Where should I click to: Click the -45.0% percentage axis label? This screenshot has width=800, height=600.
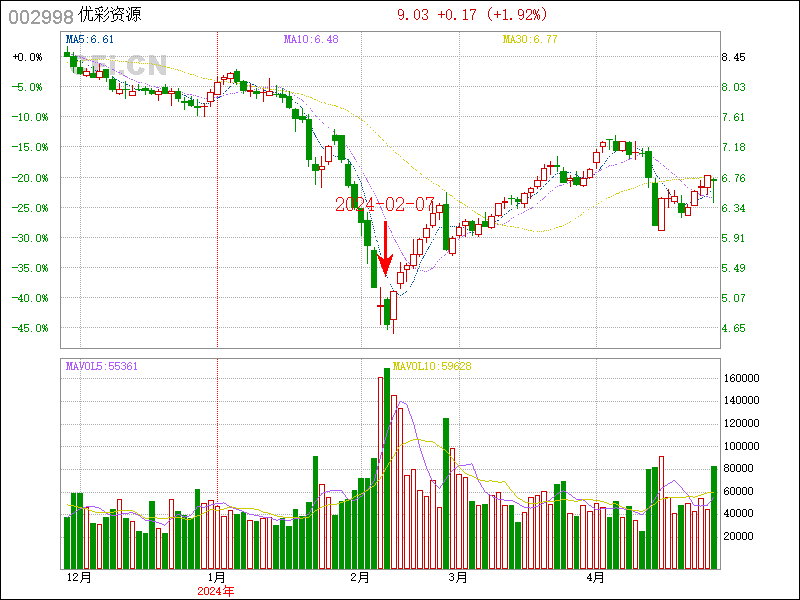tap(28, 328)
